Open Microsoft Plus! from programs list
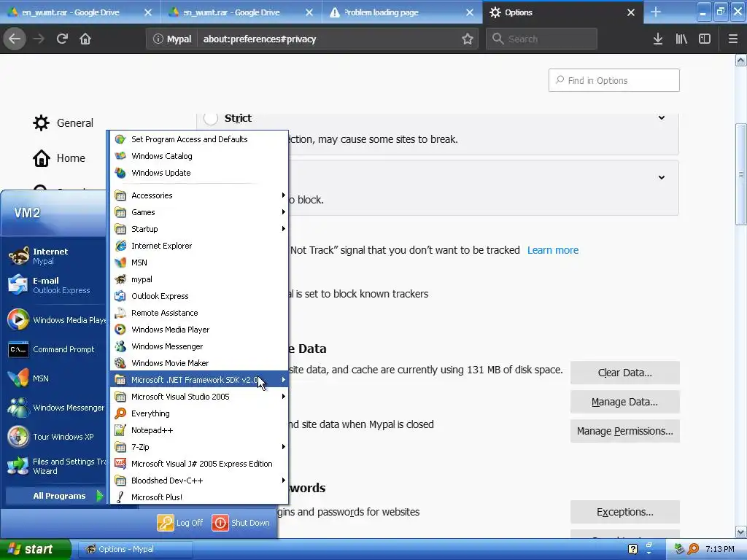This screenshot has height=560, width=747. click(199, 497)
